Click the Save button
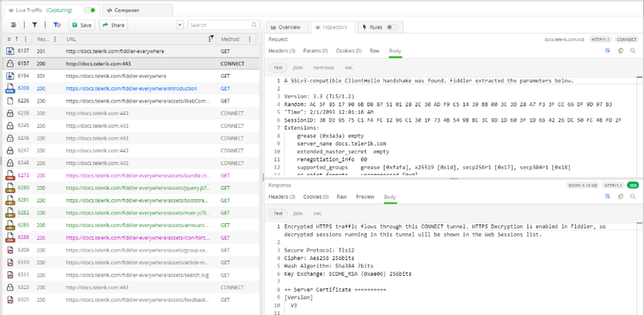This screenshot has width=644, height=315. pyautogui.click(x=82, y=25)
